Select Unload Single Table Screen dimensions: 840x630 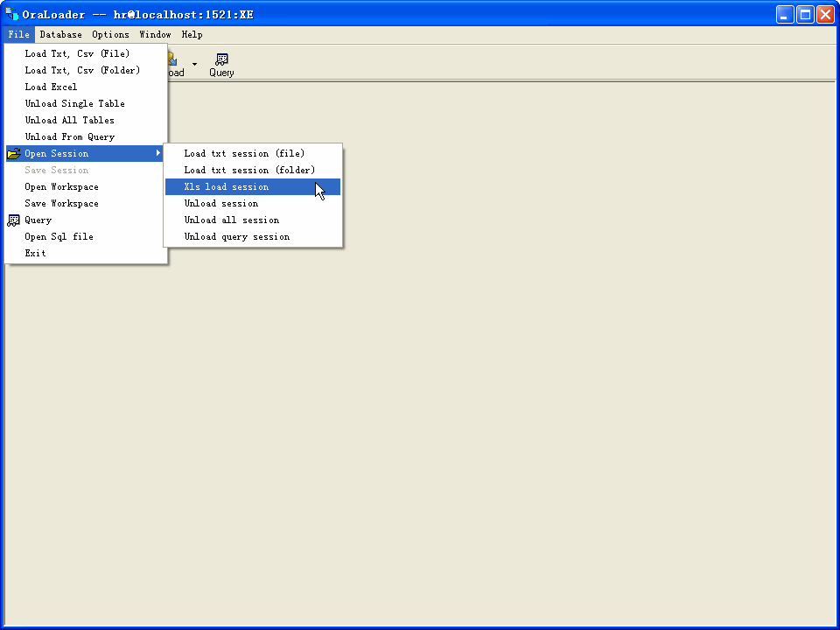(86, 103)
